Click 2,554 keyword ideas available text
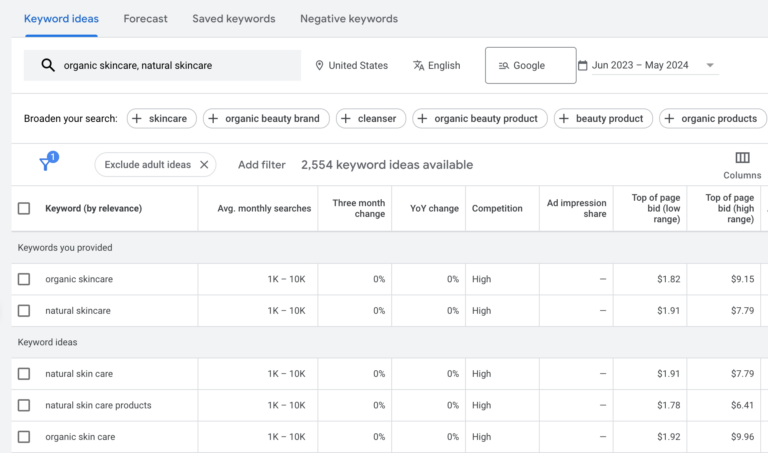Image resolution: width=768 pixels, height=453 pixels. pos(387,165)
